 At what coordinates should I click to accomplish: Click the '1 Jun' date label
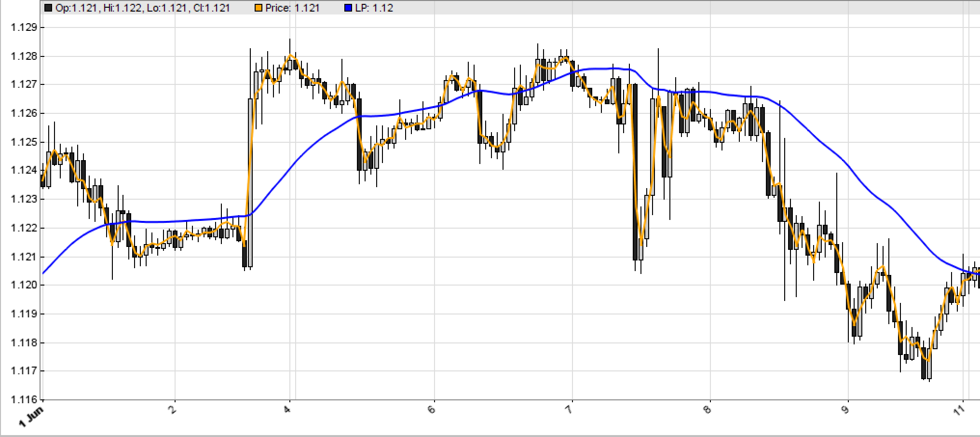tap(32, 416)
